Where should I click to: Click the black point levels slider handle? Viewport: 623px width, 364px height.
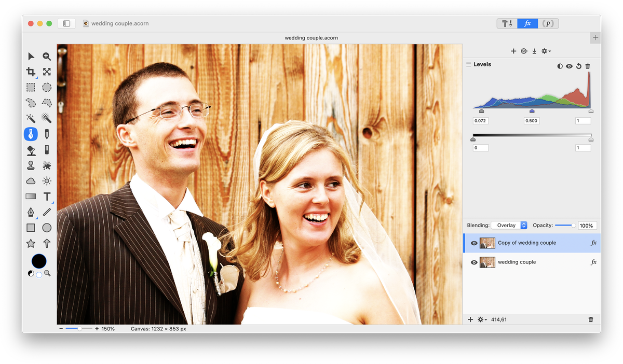pos(481,111)
